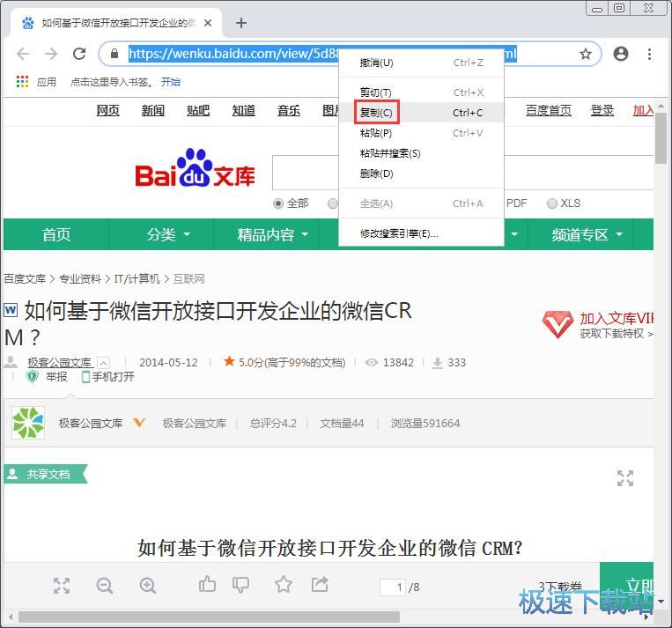
Task: Click the padlock site info icon
Action: tap(114, 54)
